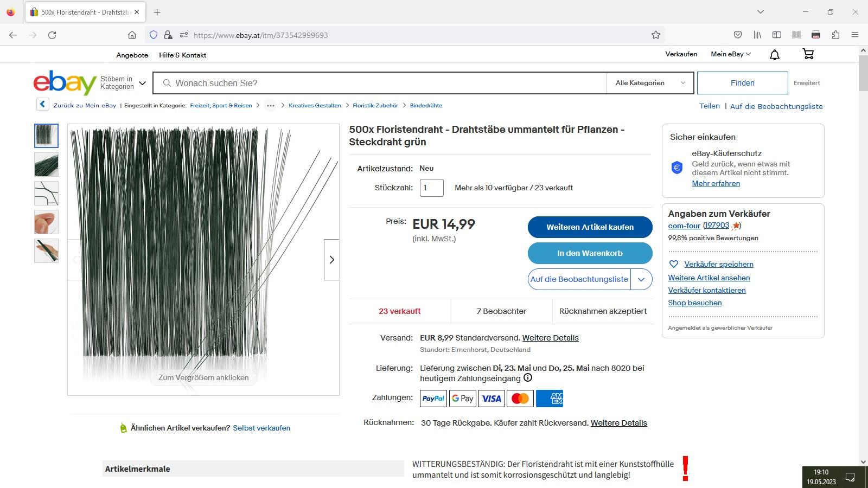Click the Stückzahl quantity field
The width and height of the screenshot is (868, 488).
point(431,188)
